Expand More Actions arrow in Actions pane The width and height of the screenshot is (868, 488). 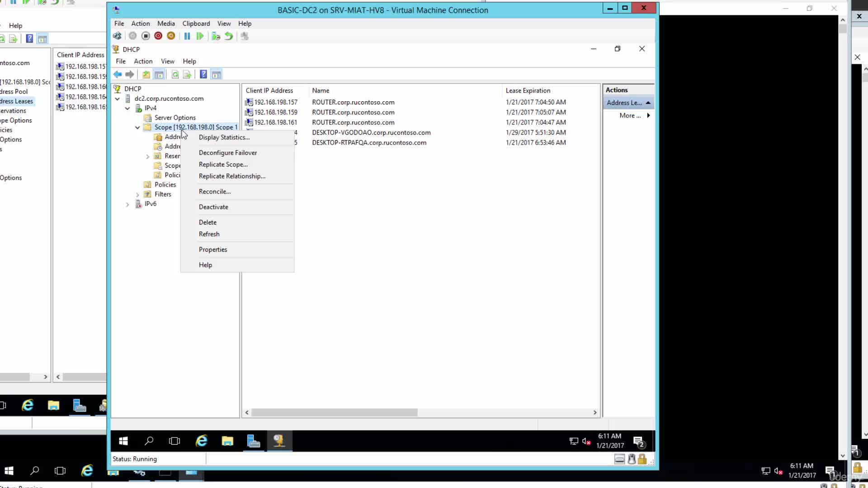coord(648,115)
